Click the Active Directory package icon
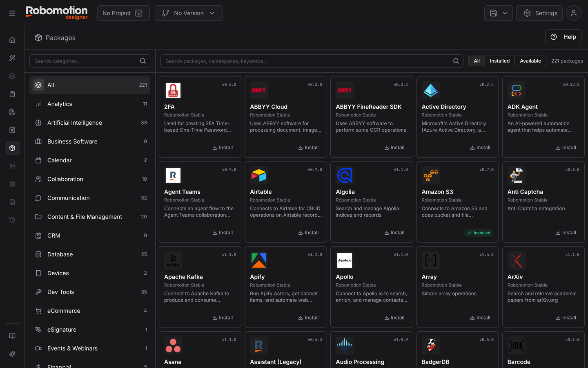The width and height of the screenshot is (588, 368). coord(431,90)
